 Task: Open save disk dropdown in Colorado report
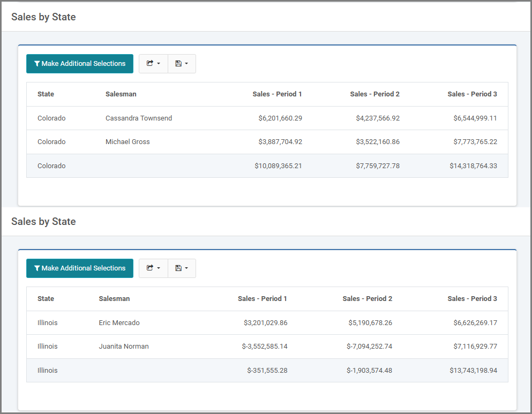point(182,64)
